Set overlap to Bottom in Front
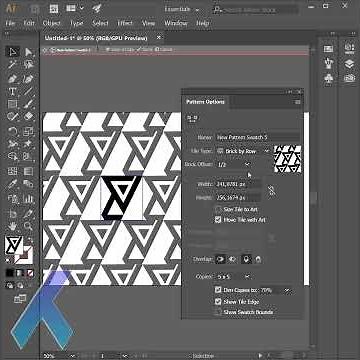360x360 pixels. [258, 259]
